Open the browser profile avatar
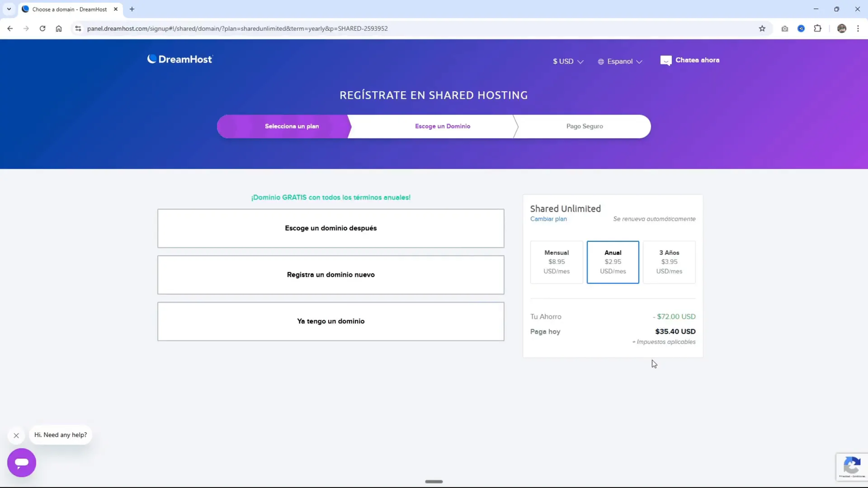Image resolution: width=868 pixels, height=488 pixels. point(842,28)
